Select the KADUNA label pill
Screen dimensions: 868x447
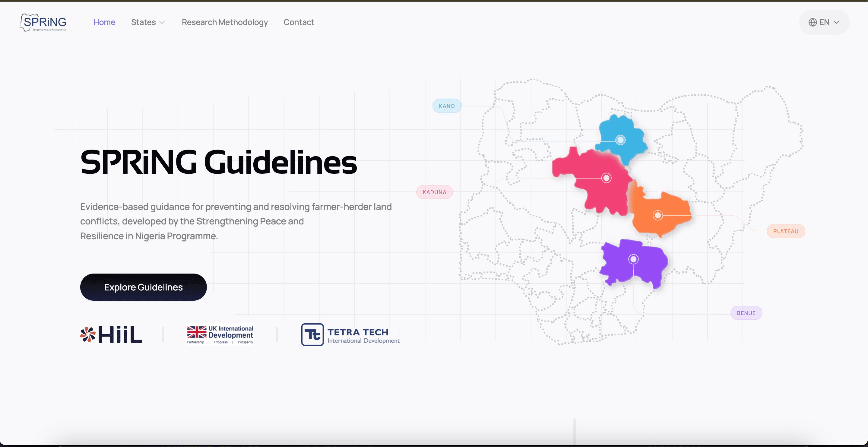[434, 192]
